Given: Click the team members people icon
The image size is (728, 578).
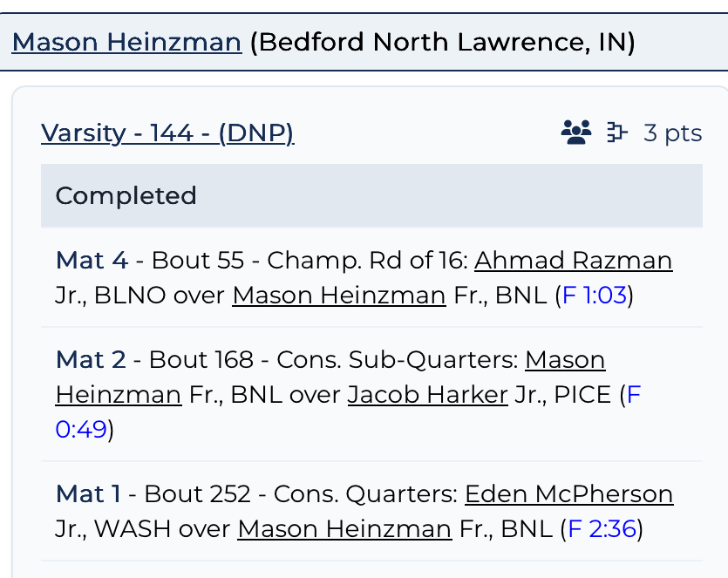Looking at the screenshot, I should [575, 133].
